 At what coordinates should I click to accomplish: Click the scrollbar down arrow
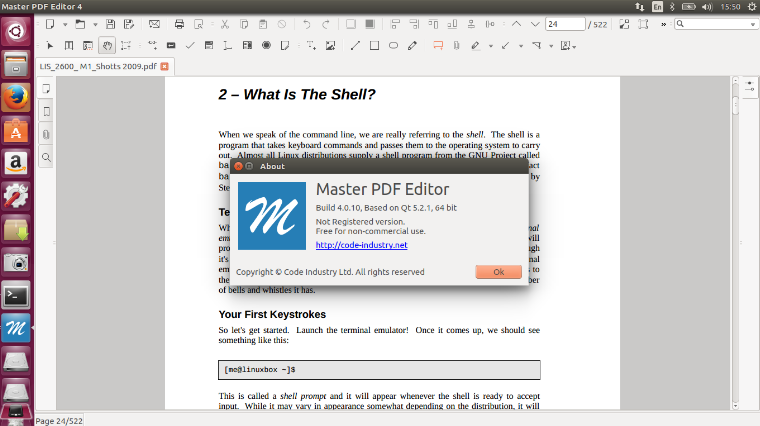click(735, 405)
